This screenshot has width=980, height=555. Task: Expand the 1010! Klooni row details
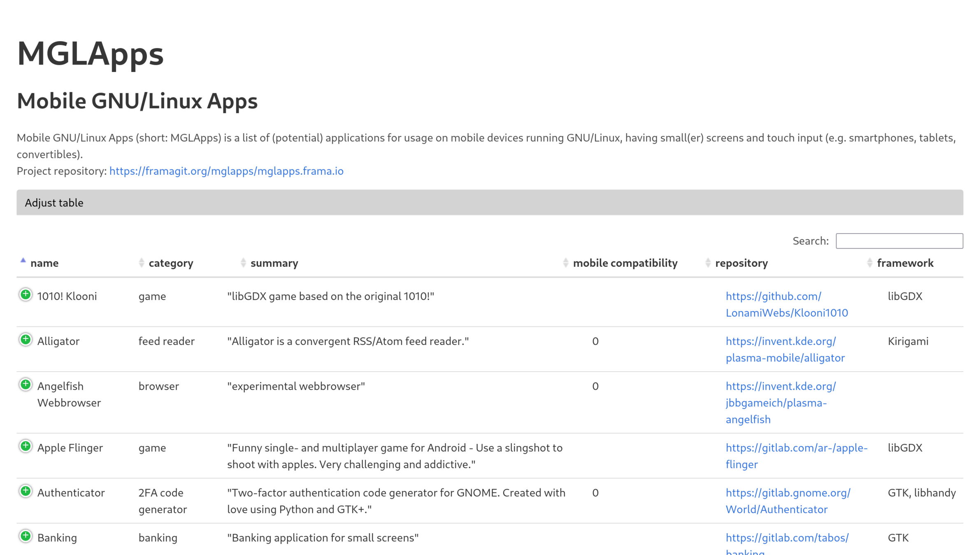point(26,295)
